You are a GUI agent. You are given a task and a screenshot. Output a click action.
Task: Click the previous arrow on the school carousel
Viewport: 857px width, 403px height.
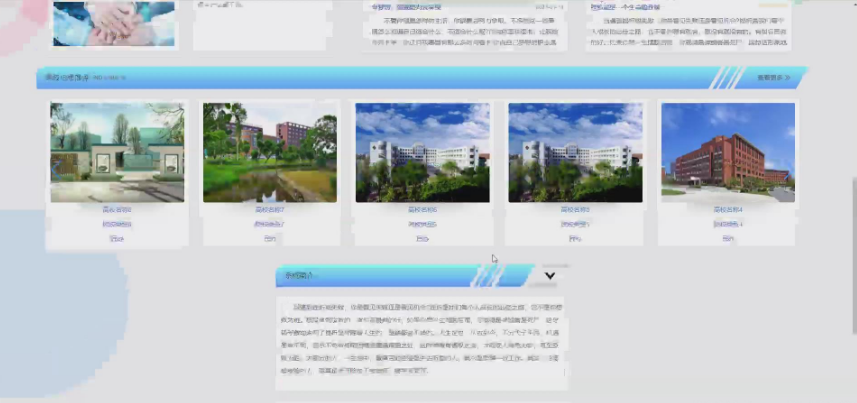pos(56,170)
